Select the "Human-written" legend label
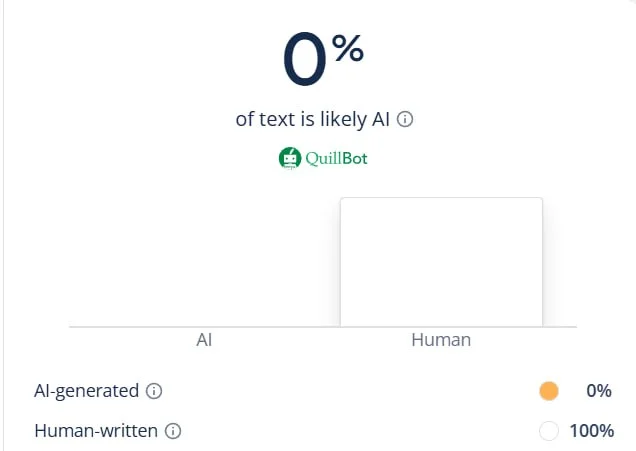This screenshot has height=451, width=636. coord(97,432)
